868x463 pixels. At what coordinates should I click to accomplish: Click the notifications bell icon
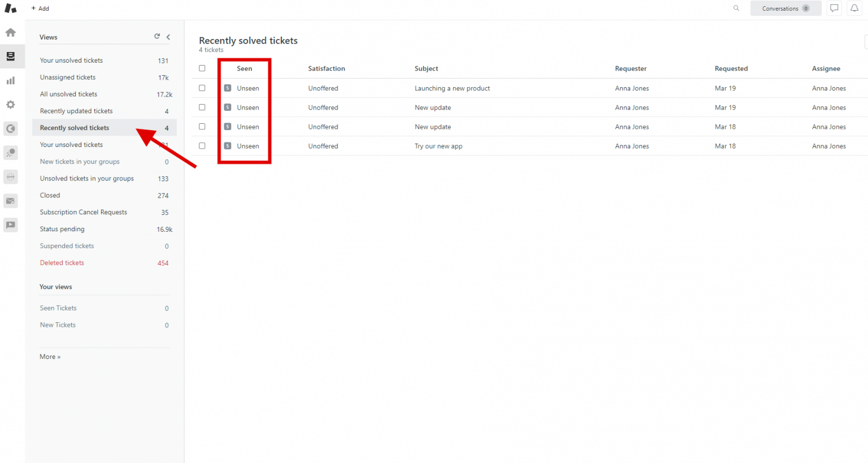point(854,8)
